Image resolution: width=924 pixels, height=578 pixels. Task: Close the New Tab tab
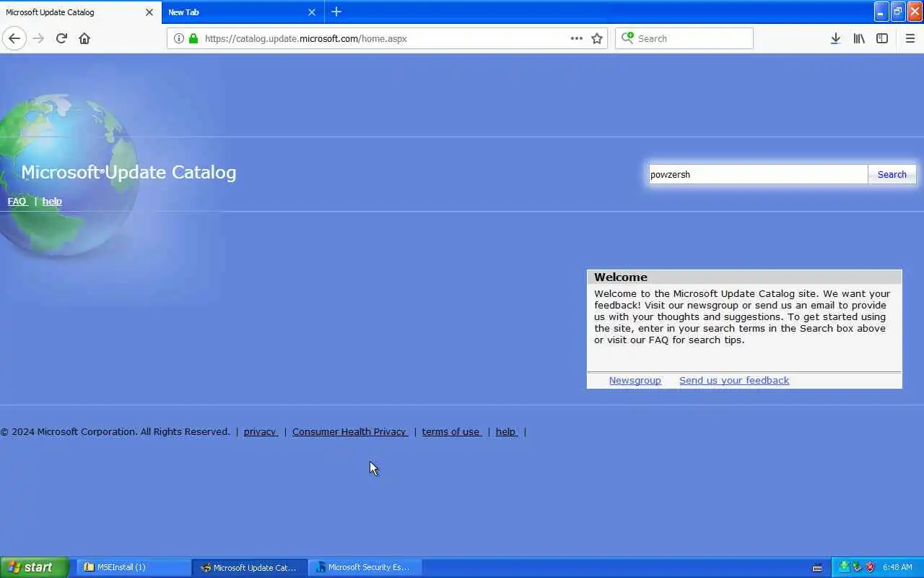[x=312, y=12]
